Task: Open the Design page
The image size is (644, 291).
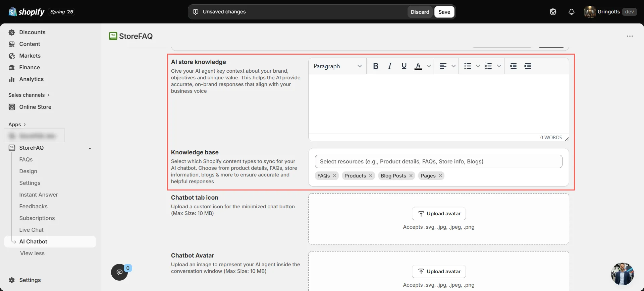Action: pos(28,171)
